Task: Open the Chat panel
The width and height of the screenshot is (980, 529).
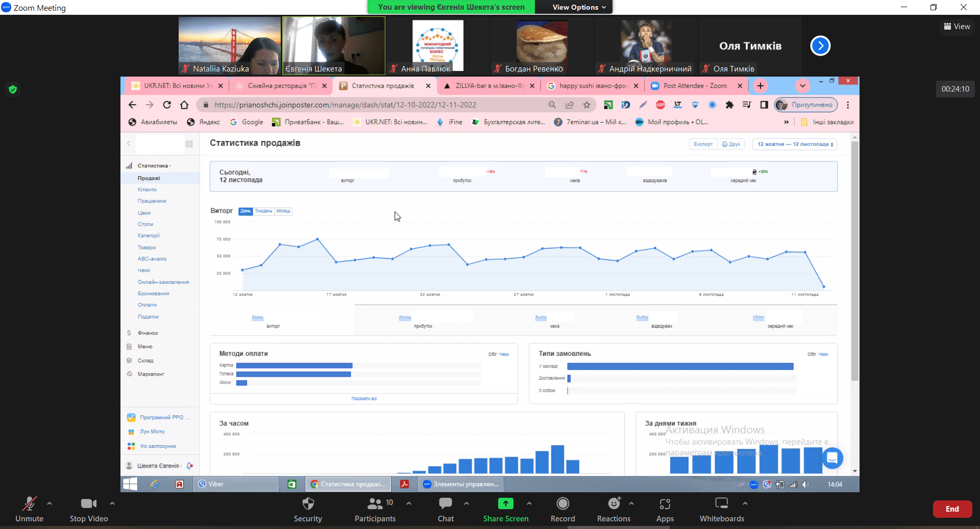Action: click(x=446, y=509)
